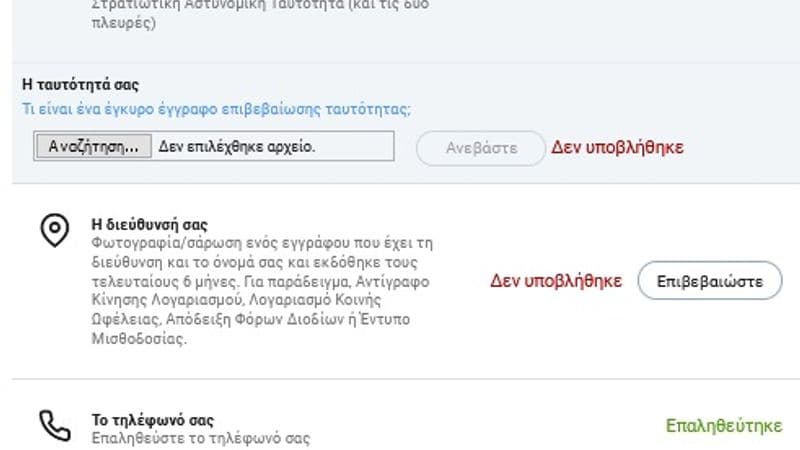Click the file input showing Δεν επιλέχθηκε αρχείο
800x450 pixels.
tap(214, 146)
